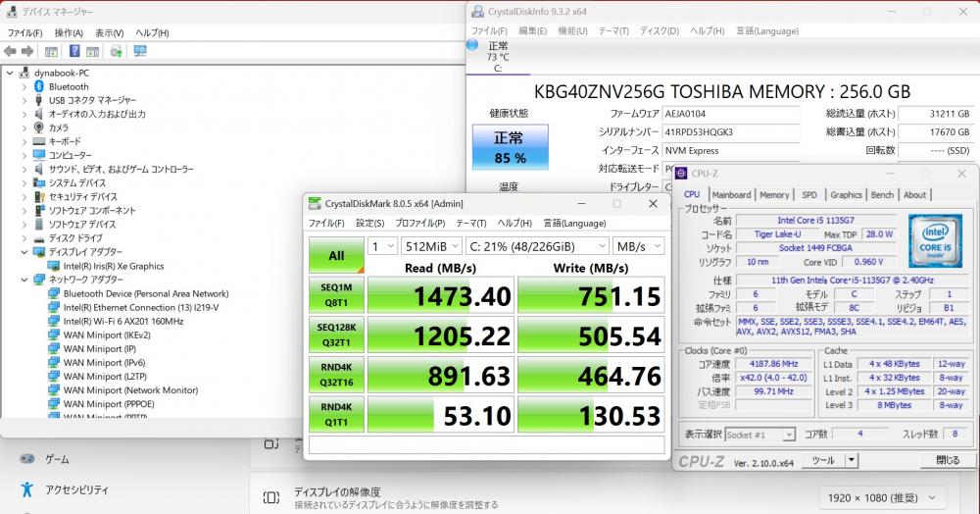Switch to the Graphics tab in CPU-Z

[847, 194]
